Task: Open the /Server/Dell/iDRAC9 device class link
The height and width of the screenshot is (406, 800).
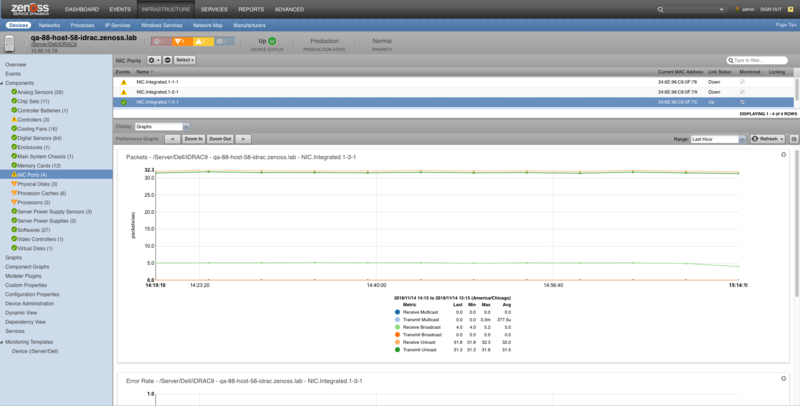Action: click(x=54, y=44)
